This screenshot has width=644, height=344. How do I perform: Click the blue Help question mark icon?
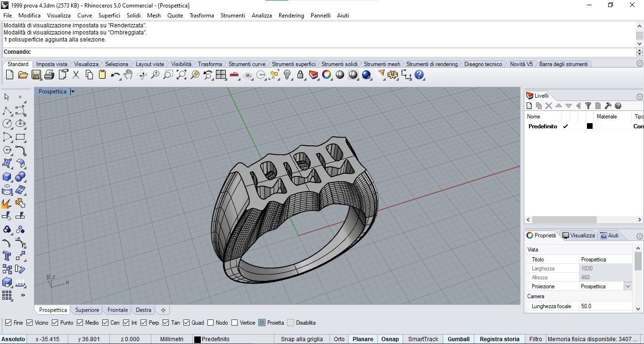(419, 75)
